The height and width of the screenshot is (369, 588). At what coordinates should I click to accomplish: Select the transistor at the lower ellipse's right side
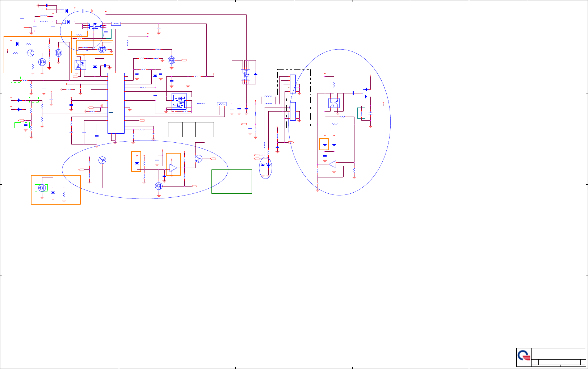[198, 159]
